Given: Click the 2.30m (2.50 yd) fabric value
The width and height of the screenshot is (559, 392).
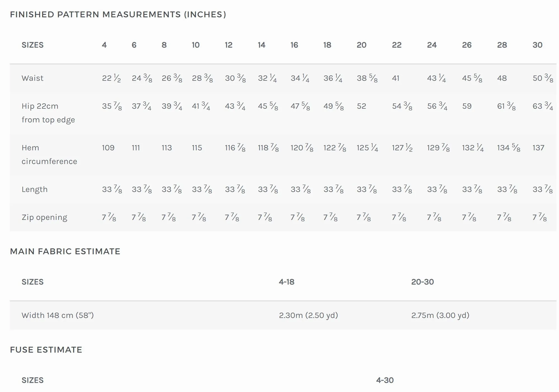Looking at the screenshot, I should pyautogui.click(x=308, y=315).
